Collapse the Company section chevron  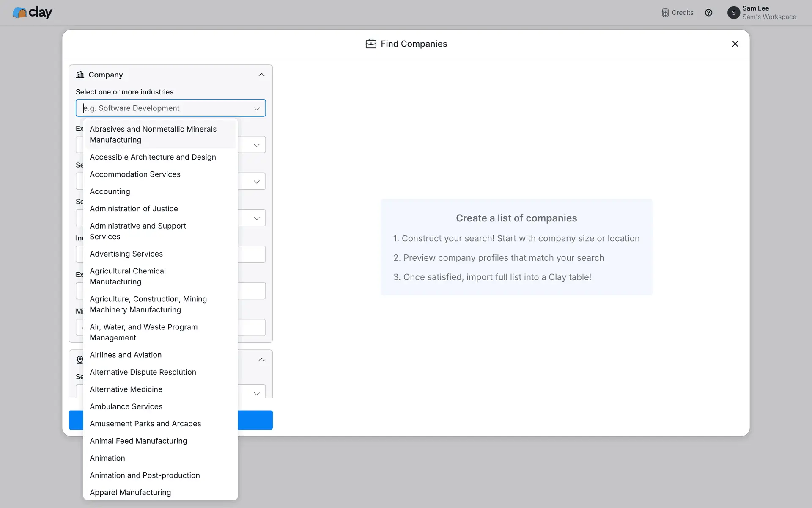[261, 75]
